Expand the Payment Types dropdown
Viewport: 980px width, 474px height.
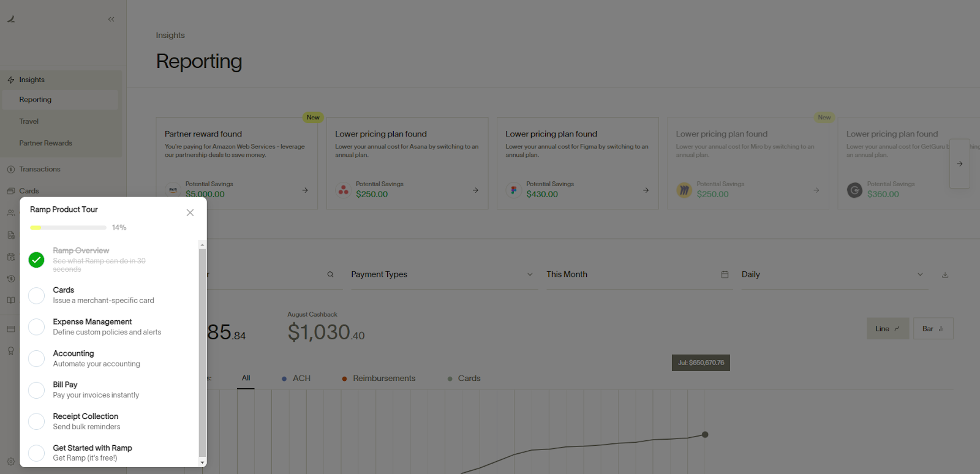pyautogui.click(x=442, y=274)
